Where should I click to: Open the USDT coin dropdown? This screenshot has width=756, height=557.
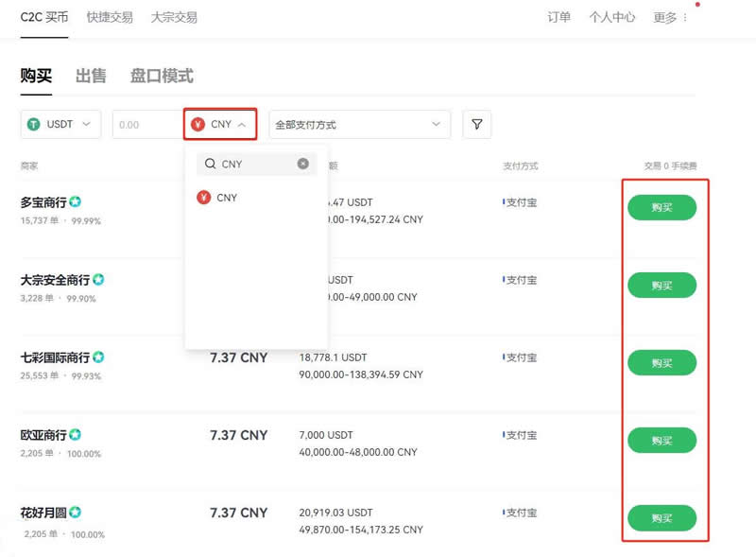coord(60,124)
